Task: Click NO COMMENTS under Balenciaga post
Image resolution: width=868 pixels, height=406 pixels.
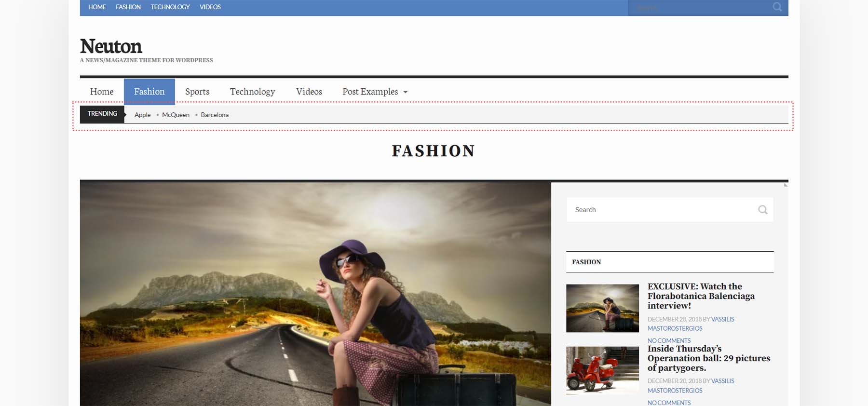Action: (x=669, y=340)
